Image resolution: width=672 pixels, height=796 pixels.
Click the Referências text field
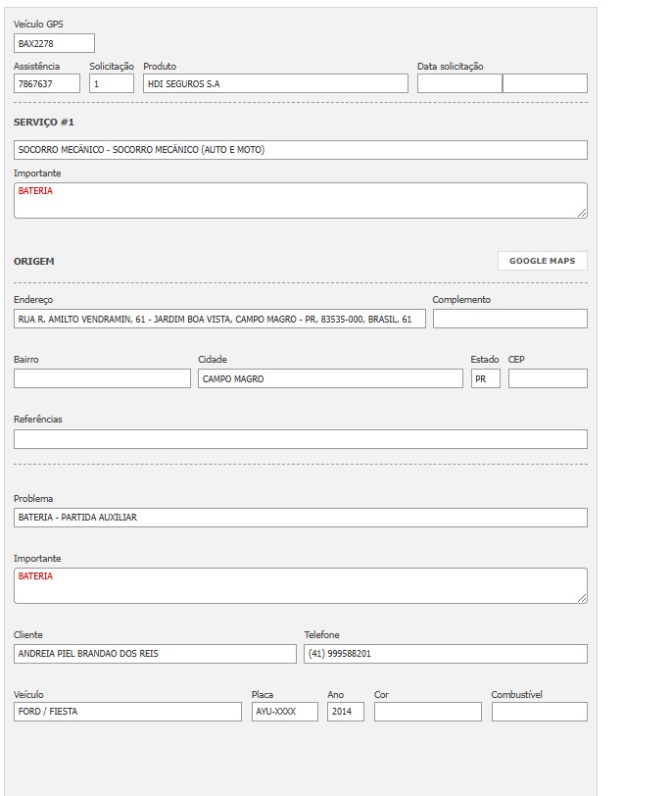(301, 439)
